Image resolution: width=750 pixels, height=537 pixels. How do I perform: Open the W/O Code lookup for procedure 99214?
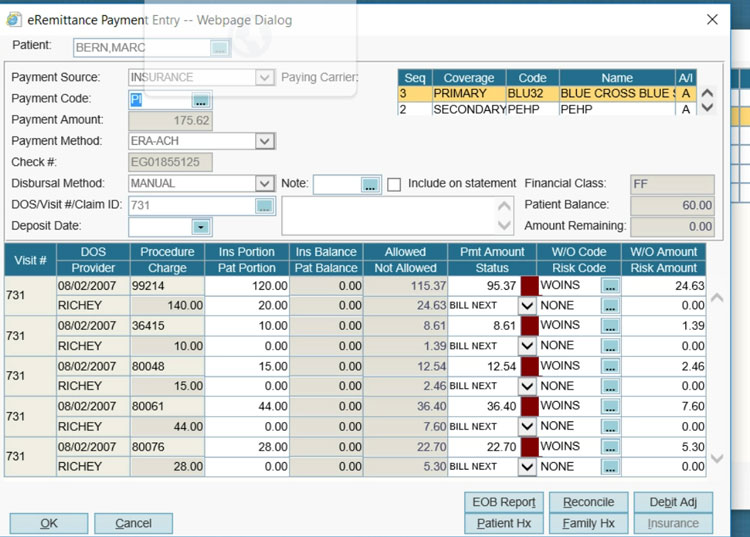coord(610,286)
